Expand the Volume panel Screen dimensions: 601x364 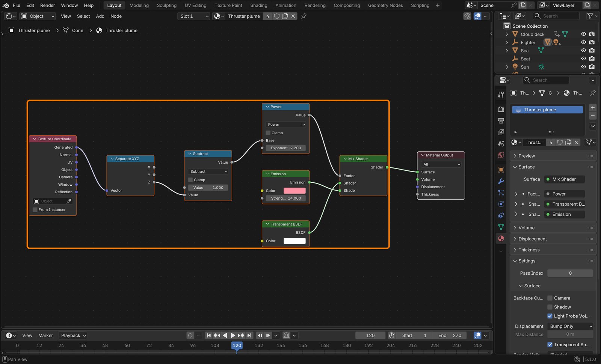553,228
